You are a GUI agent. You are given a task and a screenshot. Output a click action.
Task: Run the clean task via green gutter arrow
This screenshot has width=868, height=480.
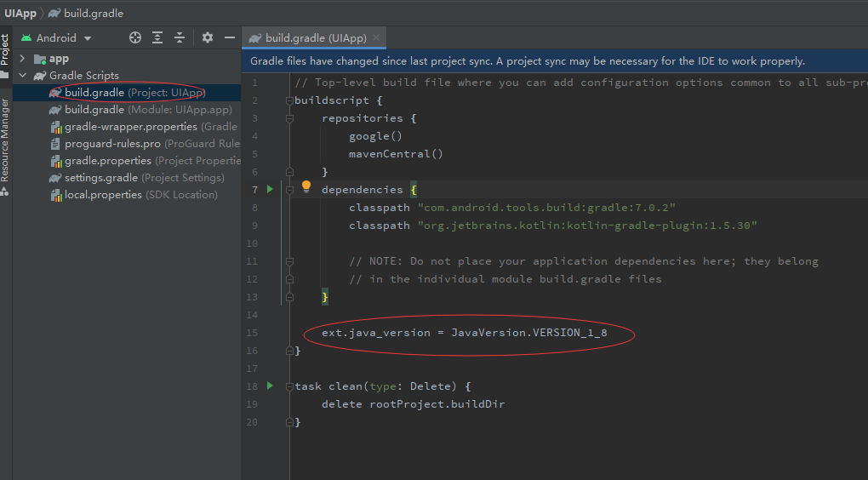pos(271,386)
